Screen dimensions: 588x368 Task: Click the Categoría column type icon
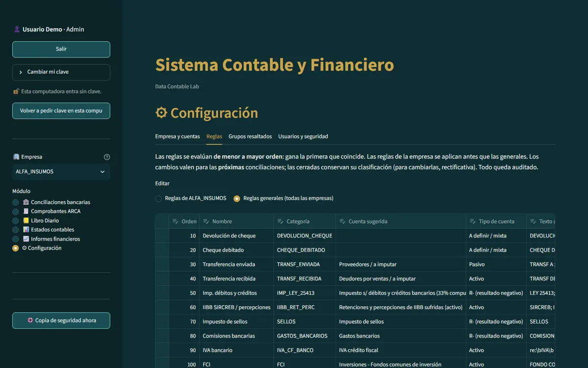coord(280,221)
